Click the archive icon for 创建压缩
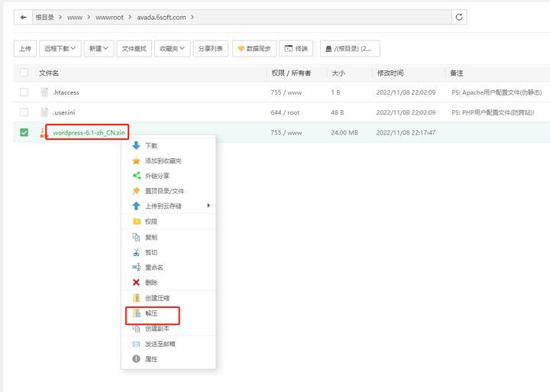The width and height of the screenshot is (550, 392). click(136, 298)
